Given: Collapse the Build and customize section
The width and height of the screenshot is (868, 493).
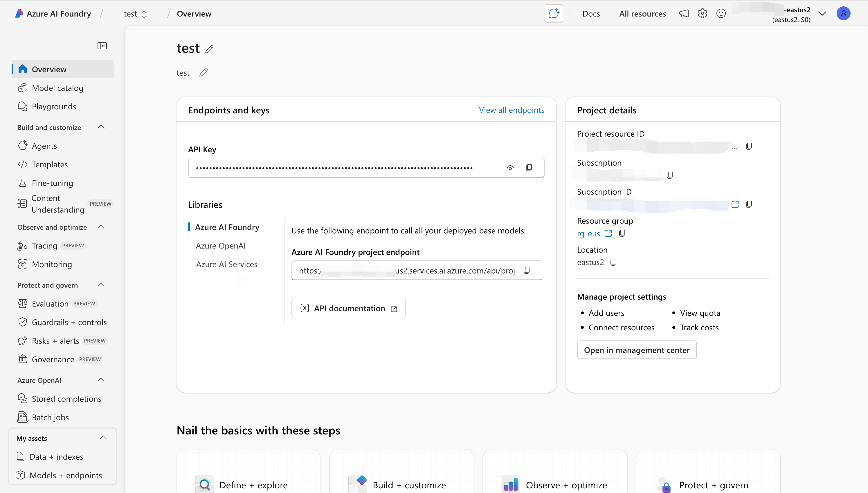Looking at the screenshot, I should point(101,127).
